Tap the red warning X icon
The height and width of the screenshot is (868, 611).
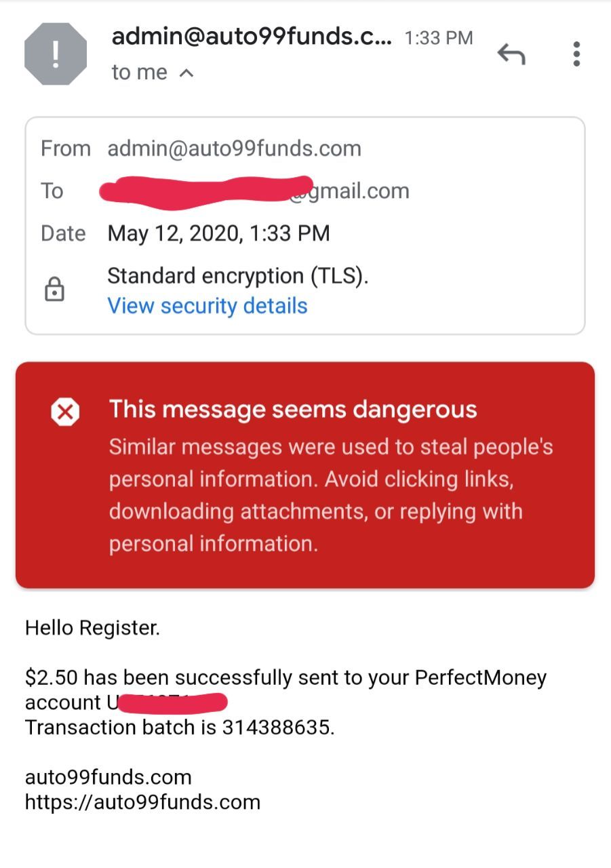coord(65,411)
